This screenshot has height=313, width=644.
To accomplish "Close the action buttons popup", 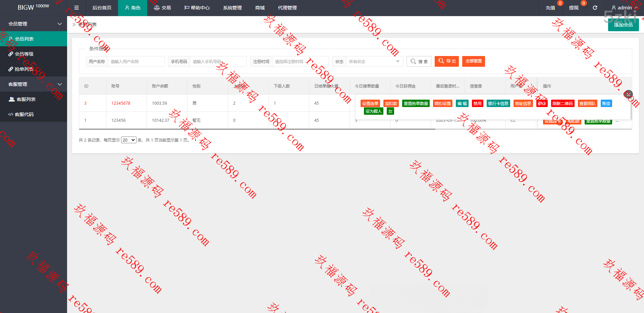I will point(628,94).
